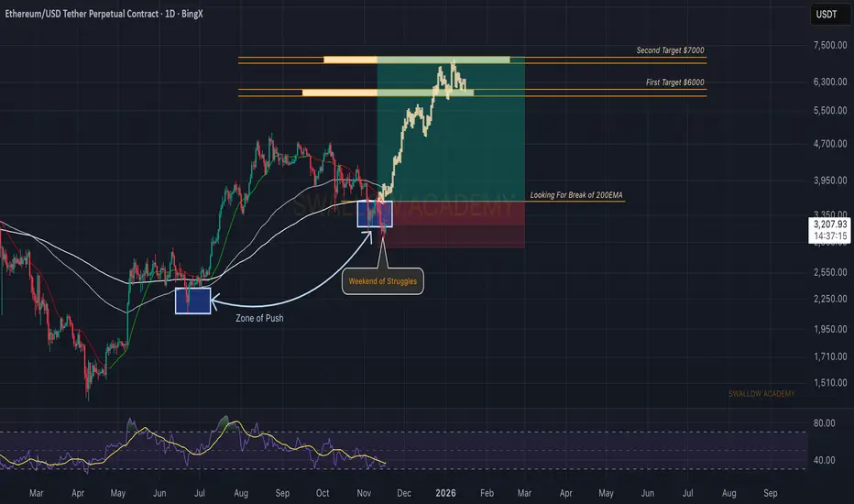Click the Mar label at left edge of time axis
The image size is (854, 504).
(36, 493)
